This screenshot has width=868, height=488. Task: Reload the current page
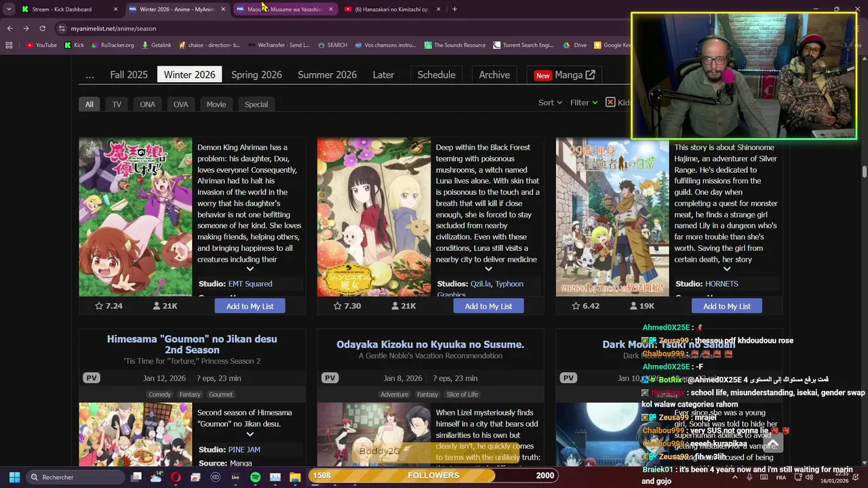coord(42,28)
